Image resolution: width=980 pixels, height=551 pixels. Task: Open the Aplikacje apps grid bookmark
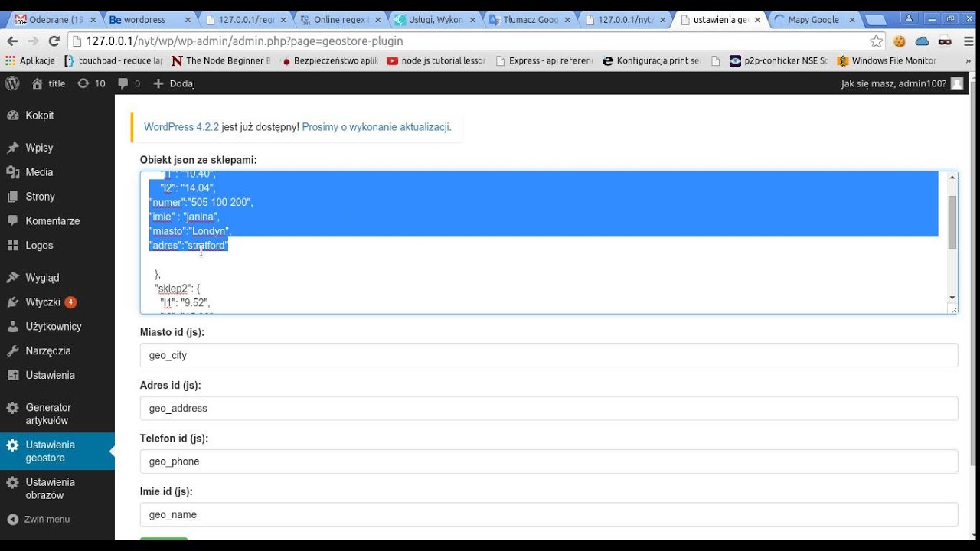(31, 60)
